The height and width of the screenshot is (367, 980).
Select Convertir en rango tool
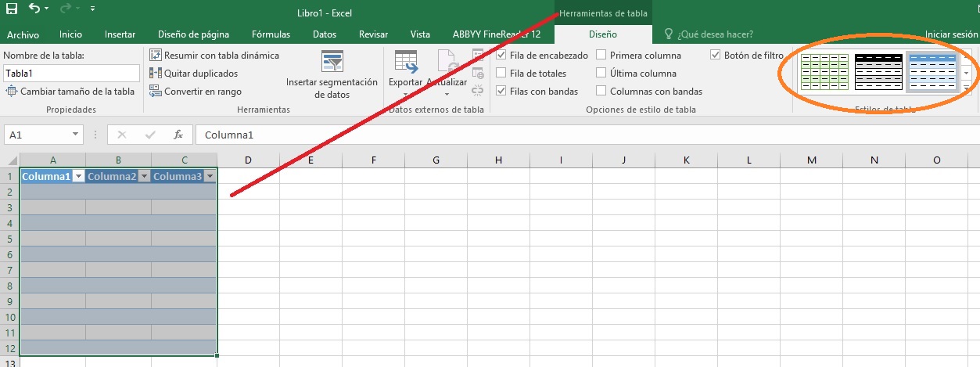(155, 92)
